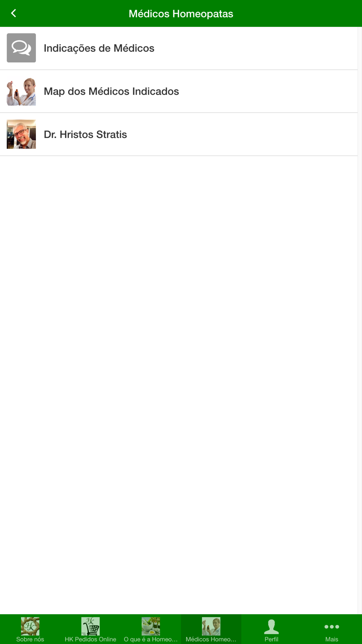
Task: Click the Perfil person silhouette icon
Action: (271, 627)
